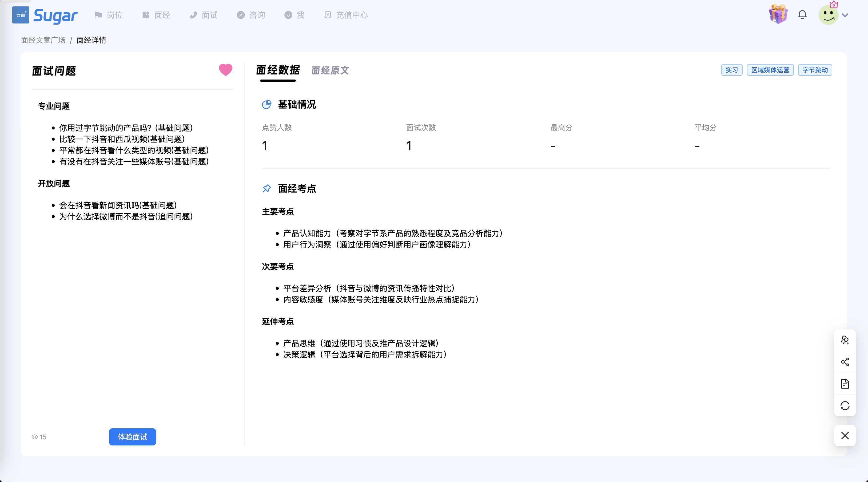
Task: Navigate to 面经文章广场 breadcrumb
Action: click(43, 40)
